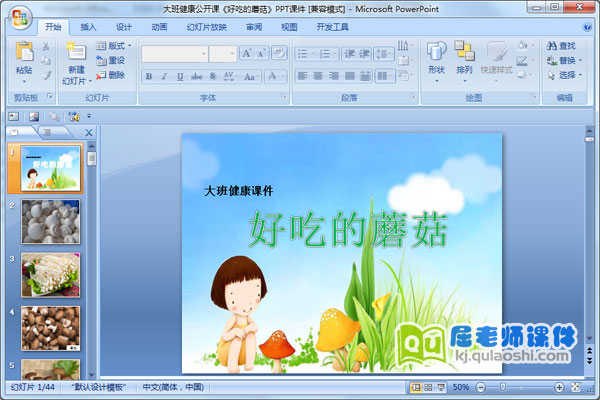The width and height of the screenshot is (600, 400).
Task: Click the Delete (删除) slide button
Action: [x=111, y=75]
